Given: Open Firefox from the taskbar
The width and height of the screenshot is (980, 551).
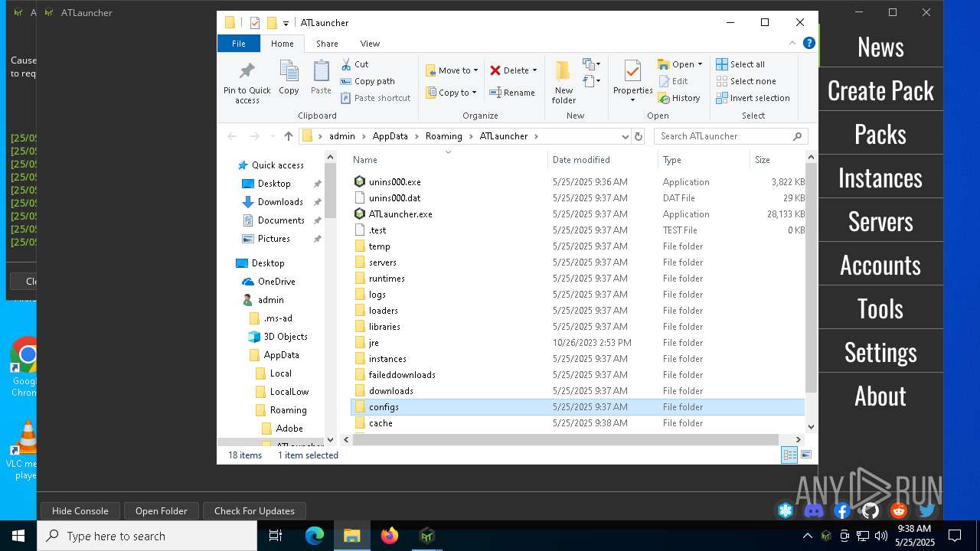Looking at the screenshot, I should [x=390, y=536].
